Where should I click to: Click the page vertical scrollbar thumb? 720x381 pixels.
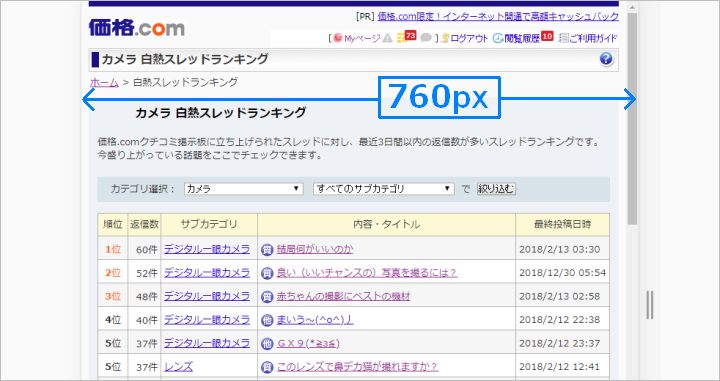(632, 118)
